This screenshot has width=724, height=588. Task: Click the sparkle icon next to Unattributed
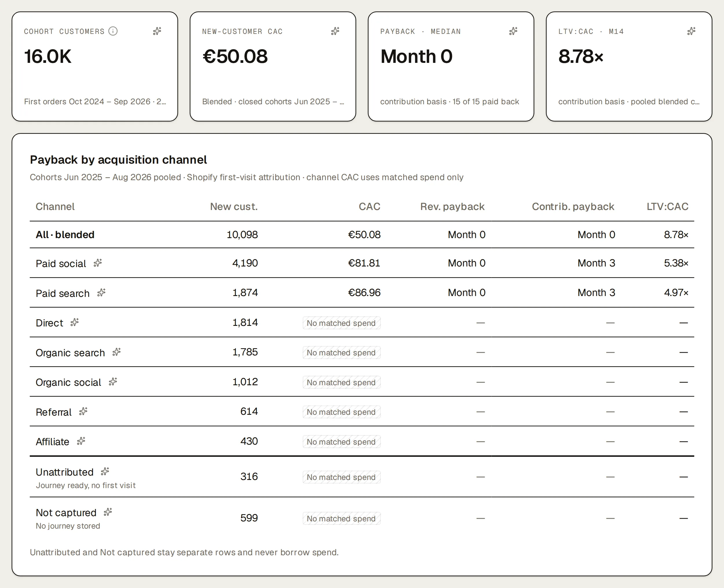coord(105,472)
